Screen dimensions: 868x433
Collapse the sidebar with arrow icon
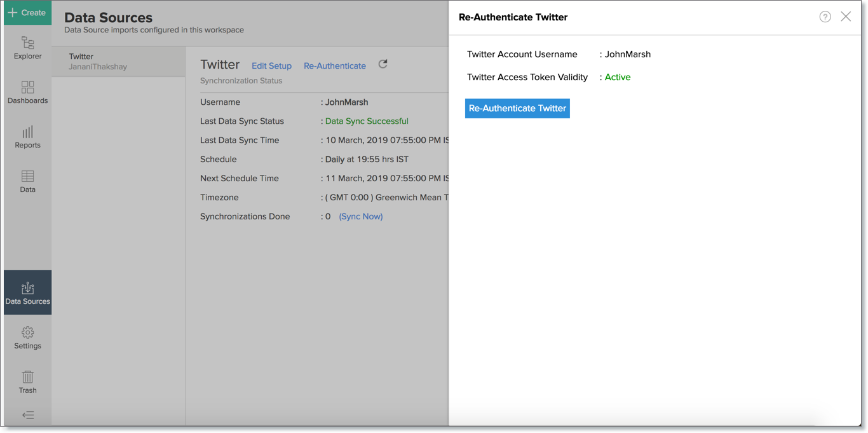28,415
